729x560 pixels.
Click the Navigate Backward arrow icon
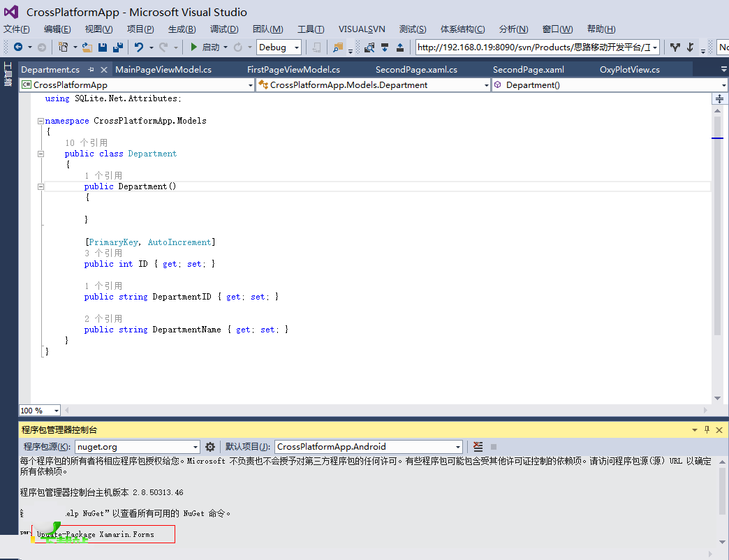click(17, 47)
